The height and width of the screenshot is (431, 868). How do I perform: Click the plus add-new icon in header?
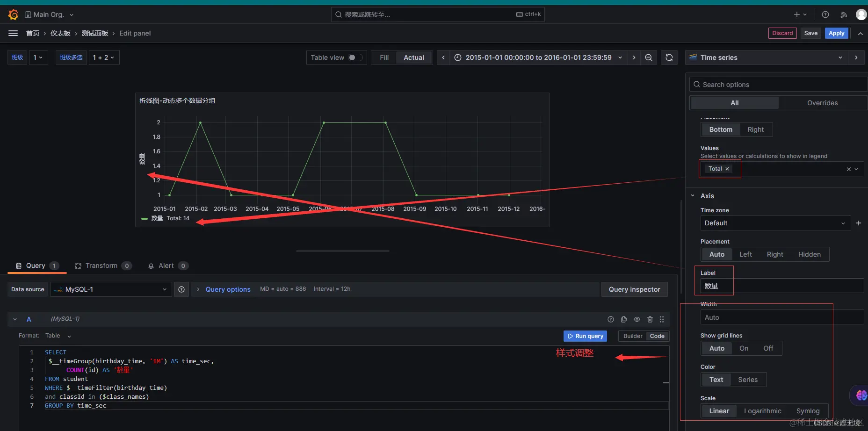800,14
